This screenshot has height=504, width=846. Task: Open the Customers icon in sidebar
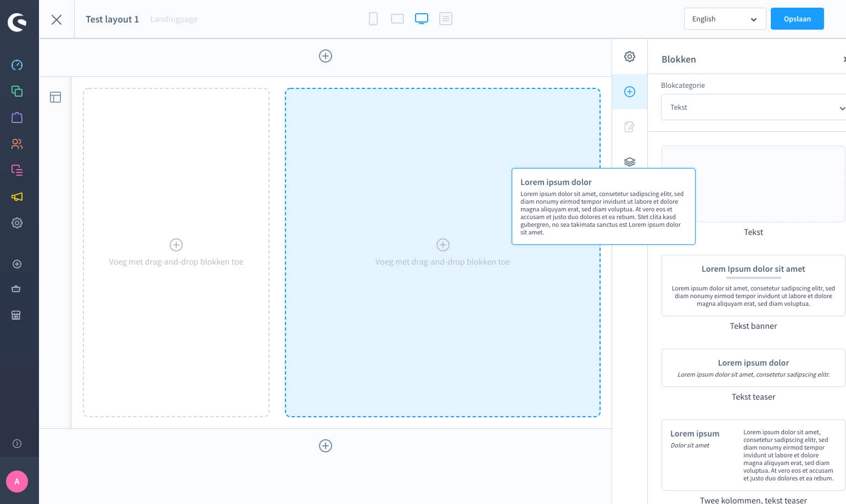17,144
